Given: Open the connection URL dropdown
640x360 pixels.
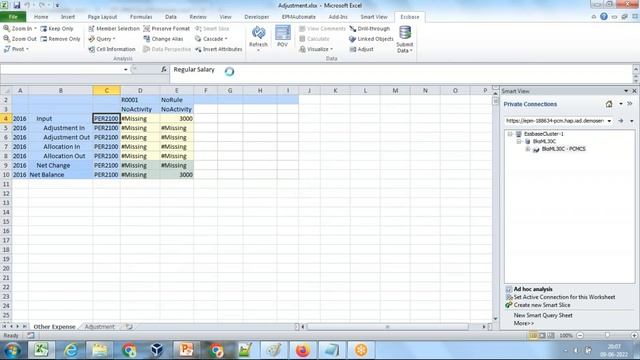Looking at the screenshot, I should point(609,121).
